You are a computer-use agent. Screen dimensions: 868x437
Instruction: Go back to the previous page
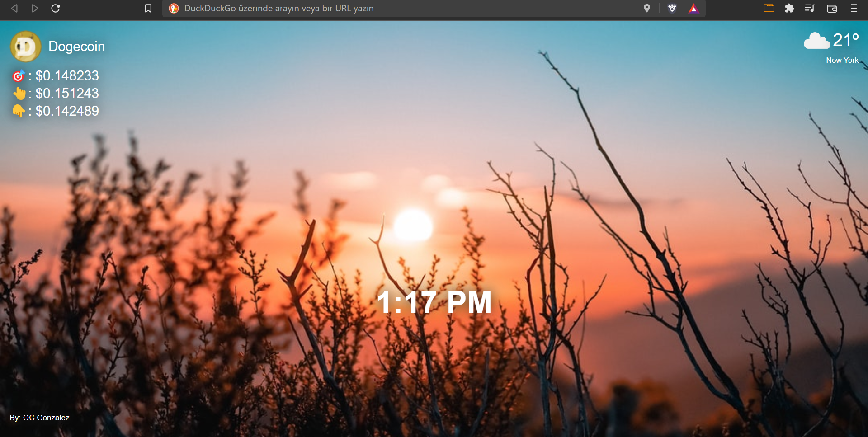[x=14, y=8]
